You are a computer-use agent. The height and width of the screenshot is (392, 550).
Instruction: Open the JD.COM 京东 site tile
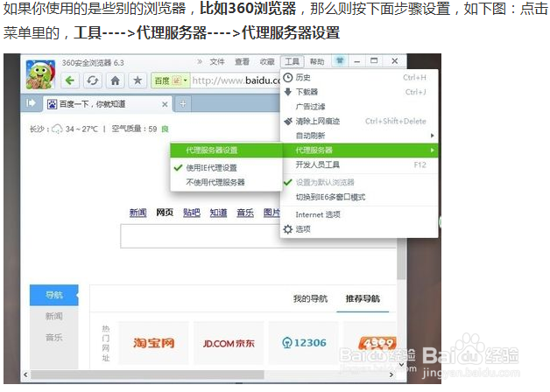coord(229,343)
